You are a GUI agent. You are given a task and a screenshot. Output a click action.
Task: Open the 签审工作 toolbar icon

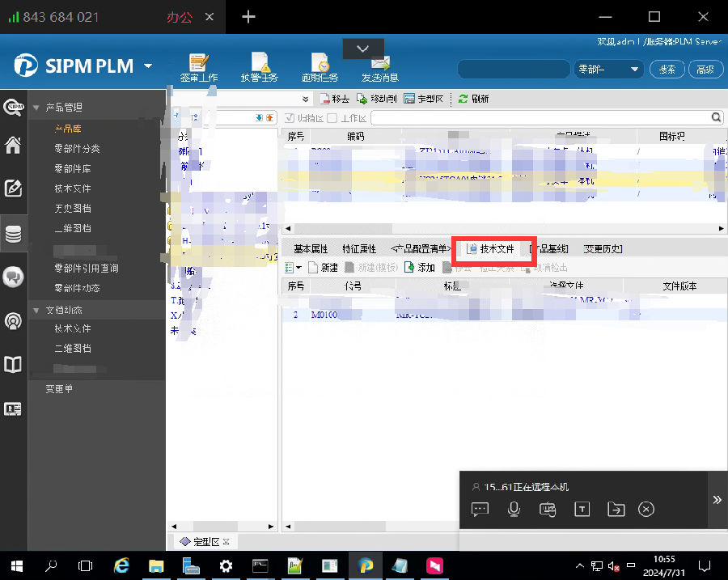click(198, 64)
